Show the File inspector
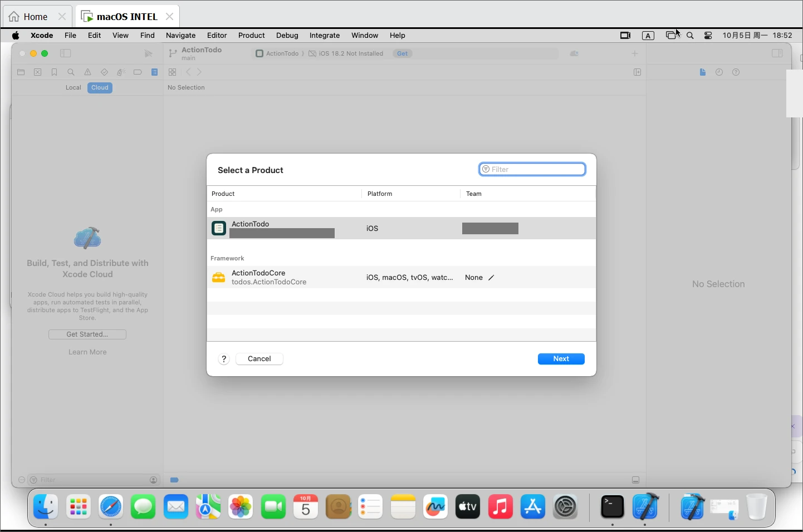 click(703, 72)
